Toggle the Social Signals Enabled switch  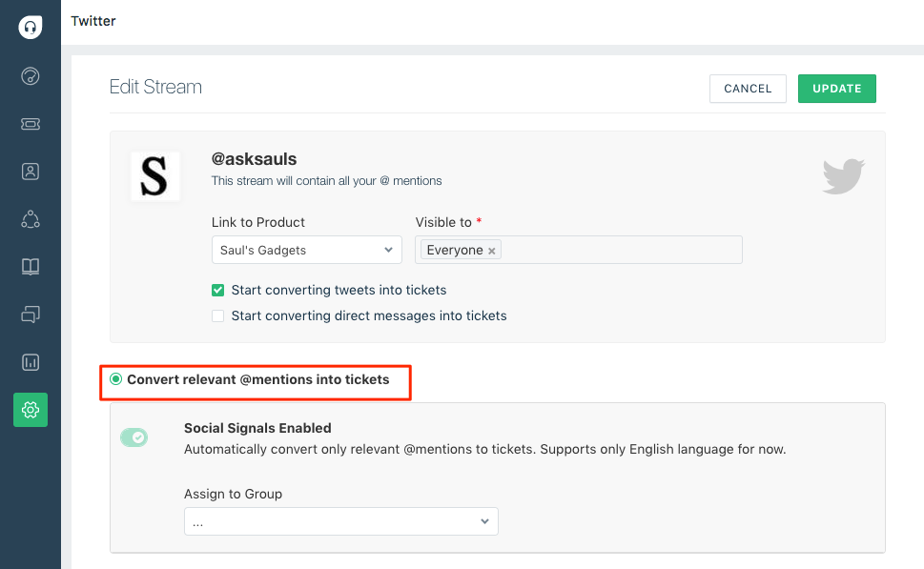(133, 437)
